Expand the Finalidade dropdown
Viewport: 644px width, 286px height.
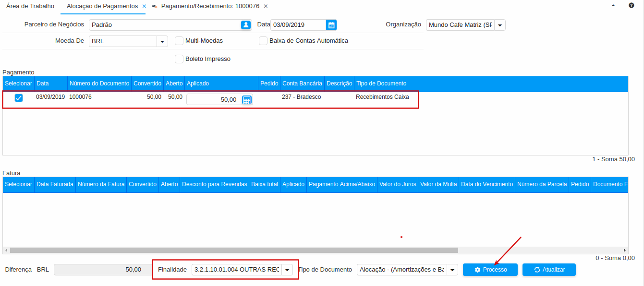click(x=287, y=270)
